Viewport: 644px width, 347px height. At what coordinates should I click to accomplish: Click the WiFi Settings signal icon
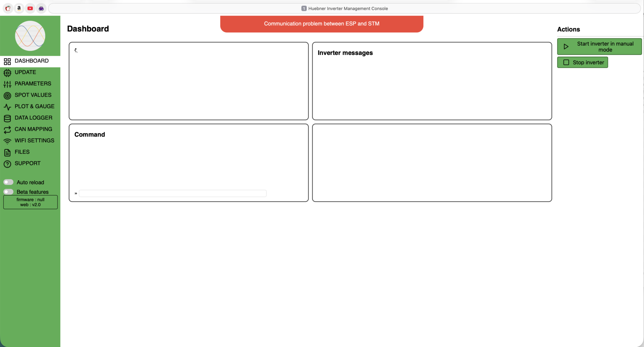[x=7, y=141]
